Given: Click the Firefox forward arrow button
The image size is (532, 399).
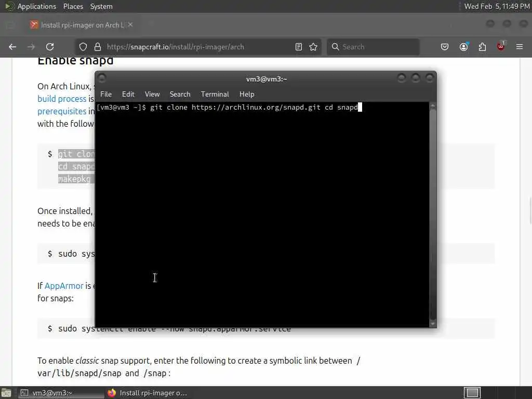Looking at the screenshot, I should pos(31,47).
